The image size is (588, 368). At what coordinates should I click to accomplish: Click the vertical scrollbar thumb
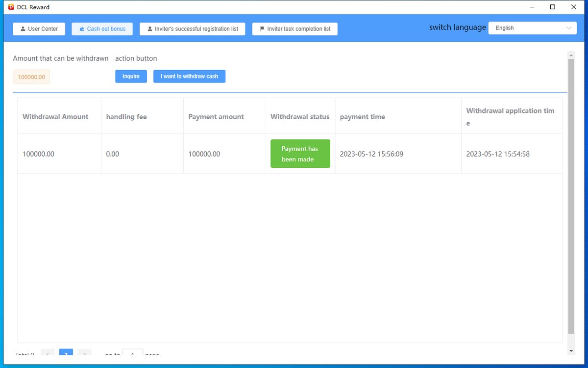point(571,196)
